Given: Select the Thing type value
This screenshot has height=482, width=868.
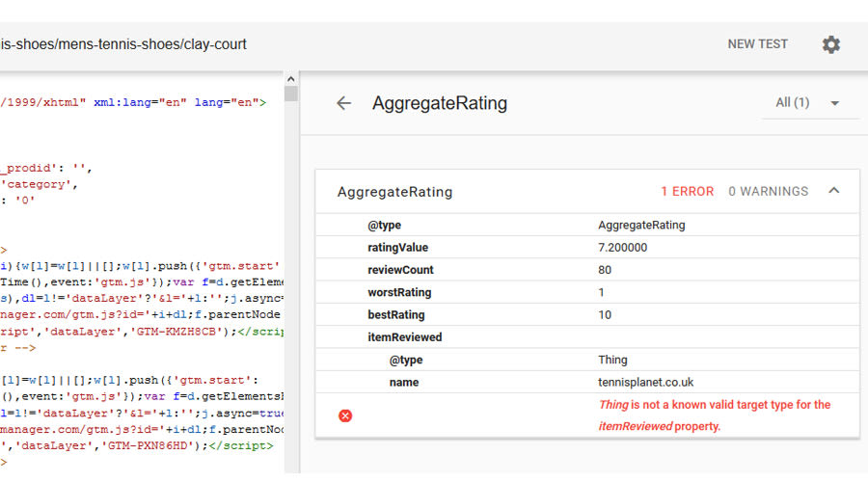Looking at the screenshot, I should click(612, 360).
